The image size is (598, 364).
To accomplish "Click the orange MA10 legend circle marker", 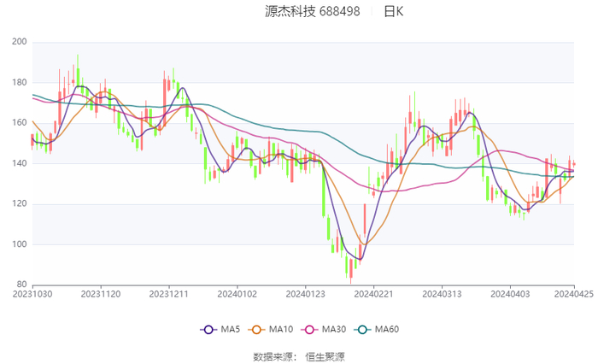I will [x=257, y=330].
